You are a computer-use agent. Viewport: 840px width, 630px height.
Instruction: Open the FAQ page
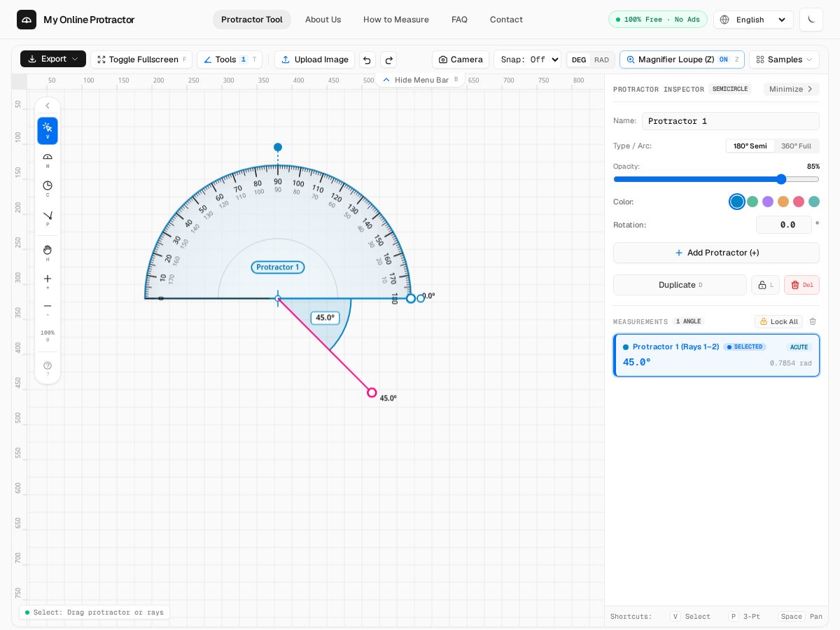459,20
